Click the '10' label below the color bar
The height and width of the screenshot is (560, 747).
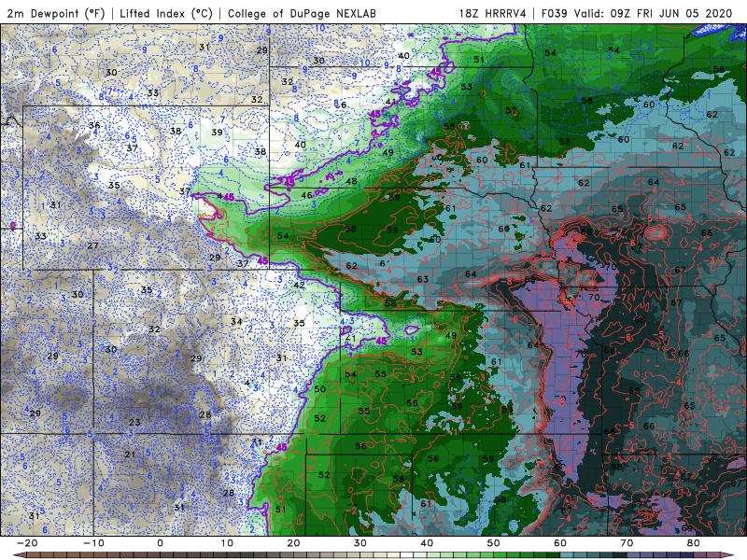point(227,543)
